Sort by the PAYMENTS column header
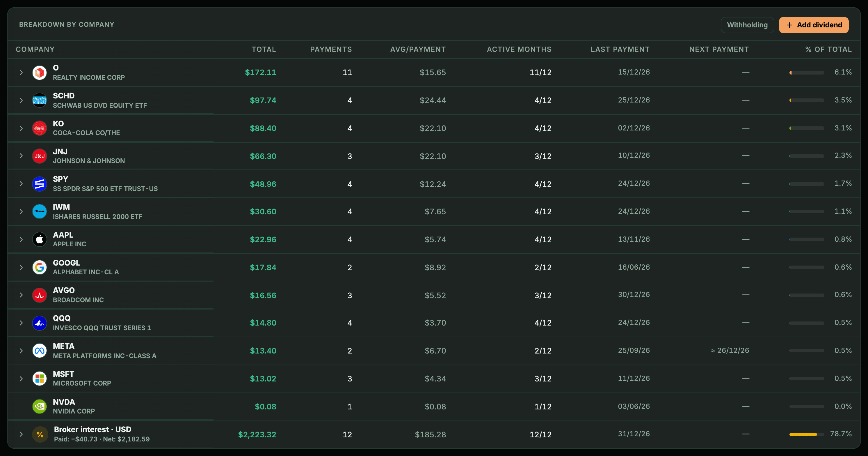The height and width of the screenshot is (456, 868). coord(331,49)
